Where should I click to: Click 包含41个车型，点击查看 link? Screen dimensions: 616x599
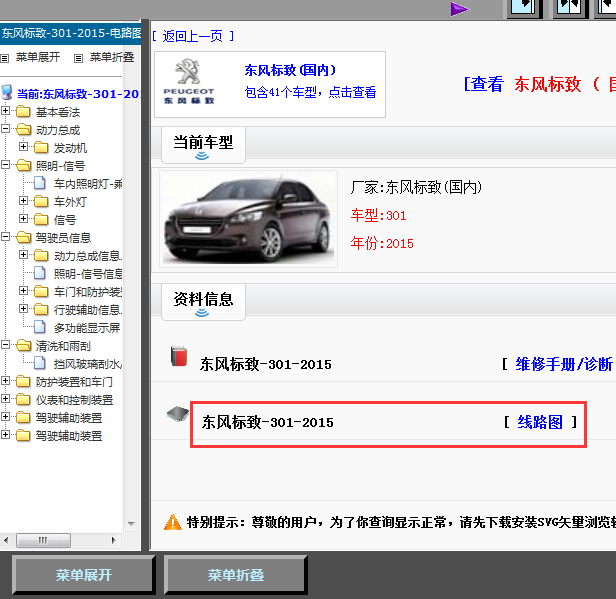(x=310, y=92)
